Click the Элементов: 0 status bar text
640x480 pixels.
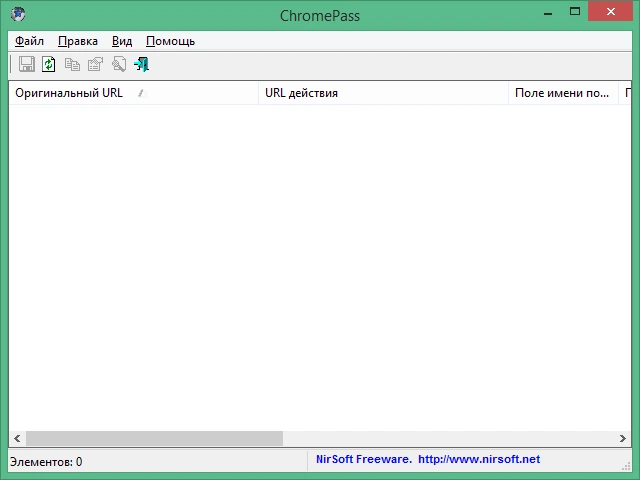coord(46,462)
